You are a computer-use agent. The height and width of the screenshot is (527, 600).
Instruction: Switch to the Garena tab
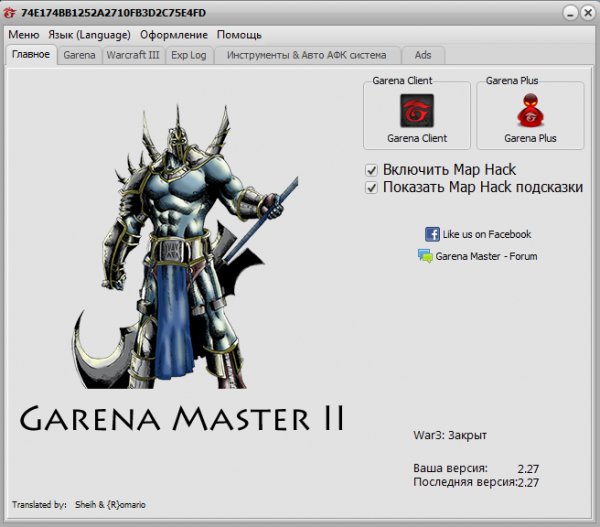pos(79,55)
